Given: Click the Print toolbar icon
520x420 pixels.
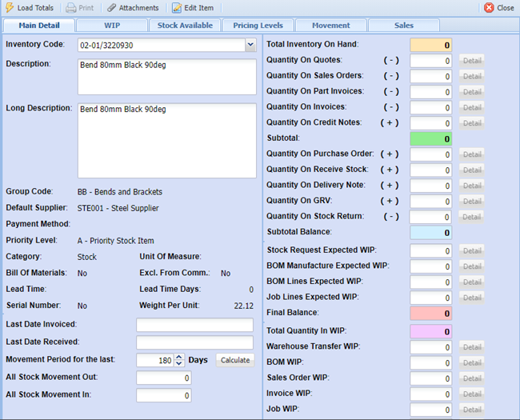Looking at the screenshot, I should (70, 8).
